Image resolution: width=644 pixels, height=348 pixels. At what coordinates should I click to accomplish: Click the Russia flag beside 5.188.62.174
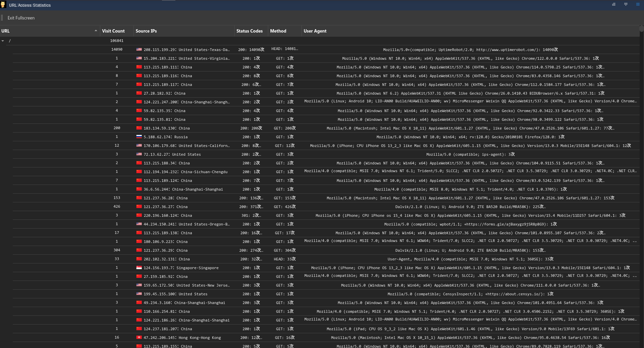tap(139, 137)
